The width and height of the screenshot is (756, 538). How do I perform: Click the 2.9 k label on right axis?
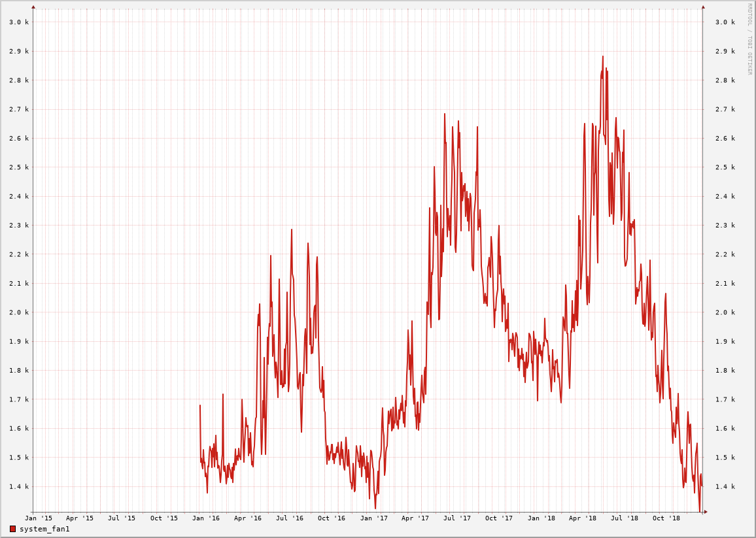(725, 51)
